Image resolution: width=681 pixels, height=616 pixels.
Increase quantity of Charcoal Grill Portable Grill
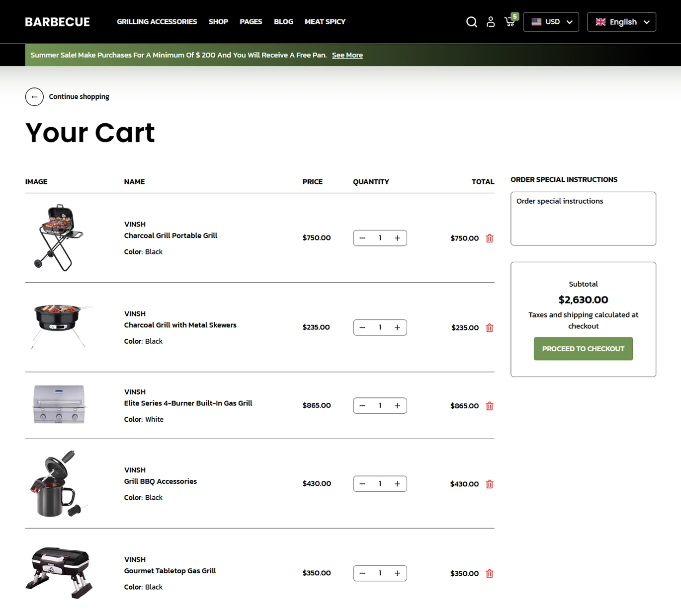[x=397, y=238]
